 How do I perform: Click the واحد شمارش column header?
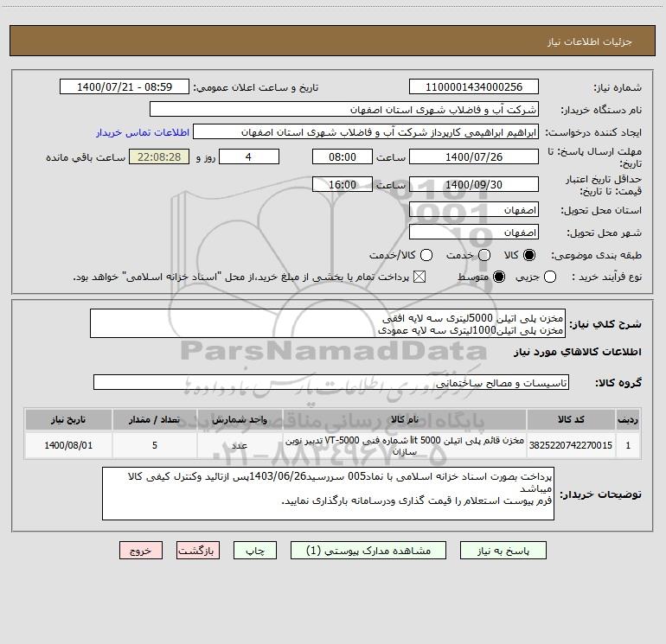coord(240,419)
